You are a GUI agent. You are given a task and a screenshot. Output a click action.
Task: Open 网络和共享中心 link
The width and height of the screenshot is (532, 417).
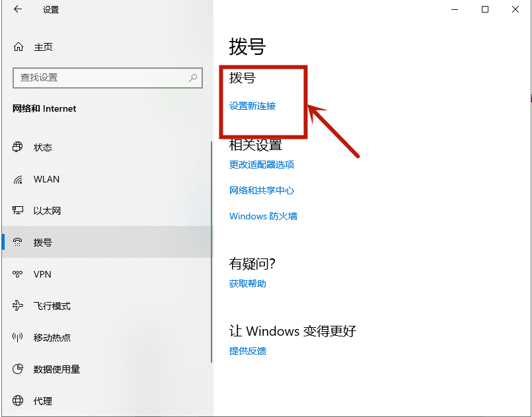click(262, 190)
